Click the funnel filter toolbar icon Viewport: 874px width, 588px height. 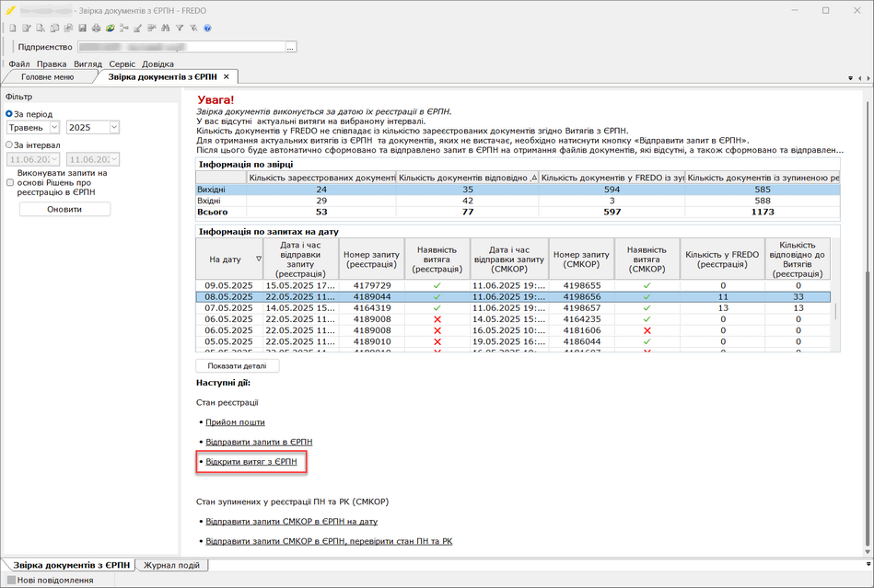180,28
